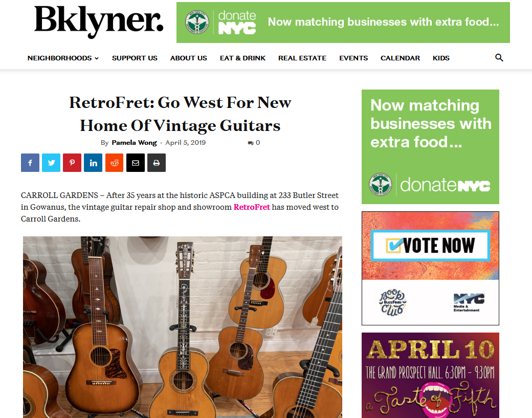Share article on LinkedIn
The image size is (532, 418).
click(x=93, y=163)
